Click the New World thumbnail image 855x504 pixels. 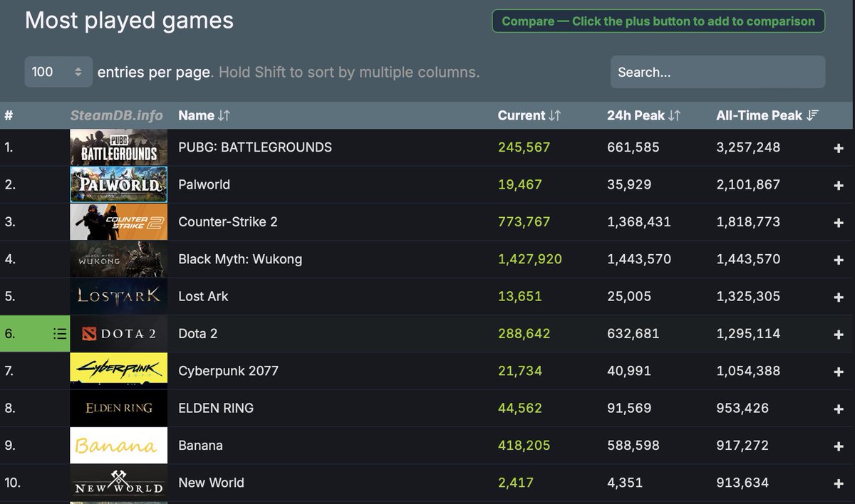click(119, 483)
